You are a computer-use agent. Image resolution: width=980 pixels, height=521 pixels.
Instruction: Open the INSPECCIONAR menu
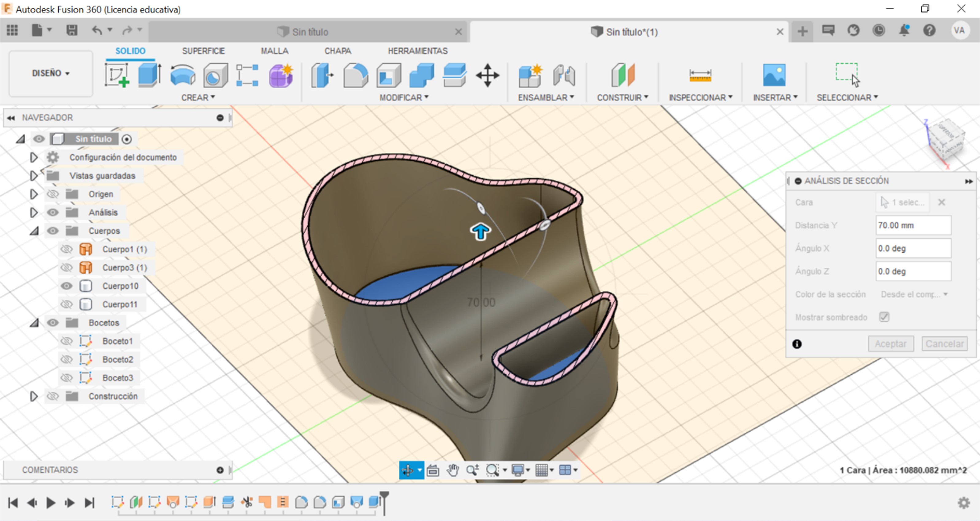click(x=700, y=98)
